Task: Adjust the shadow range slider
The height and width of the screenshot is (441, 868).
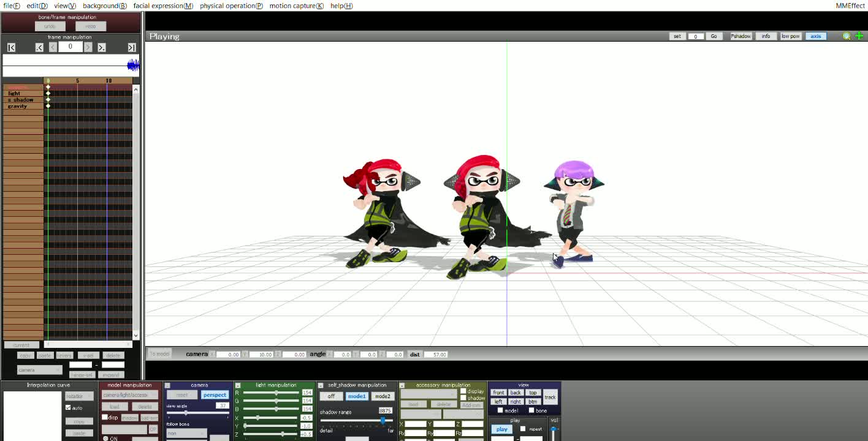Action: [x=357, y=420]
